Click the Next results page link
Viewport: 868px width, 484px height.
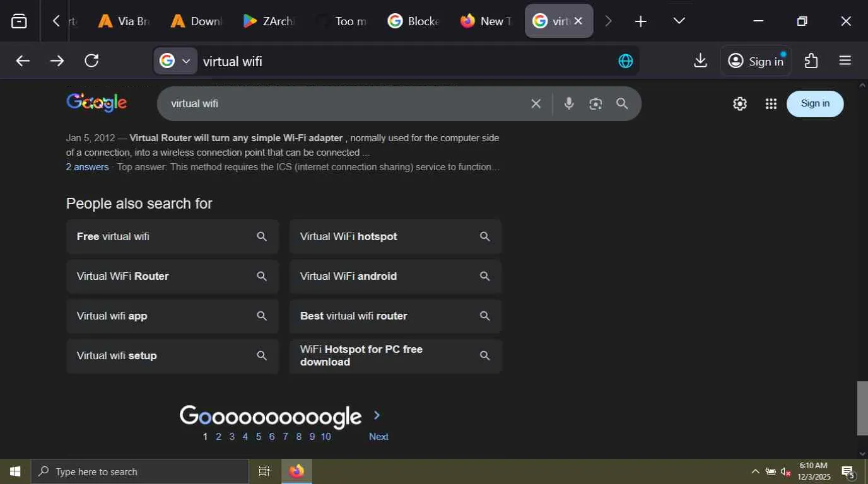click(378, 437)
